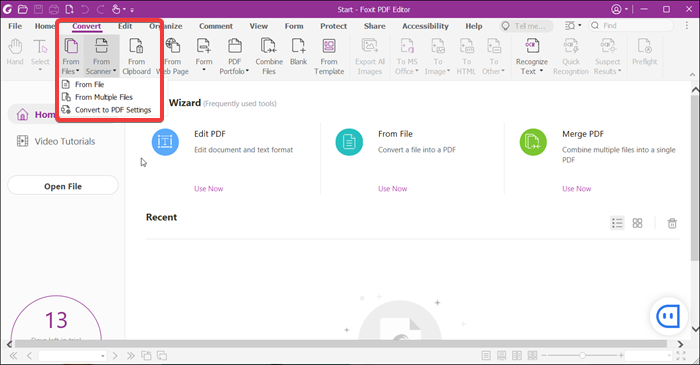Viewport: 700px width, 365px height.
Task: Open the user account dropdown
Action: click(x=620, y=9)
